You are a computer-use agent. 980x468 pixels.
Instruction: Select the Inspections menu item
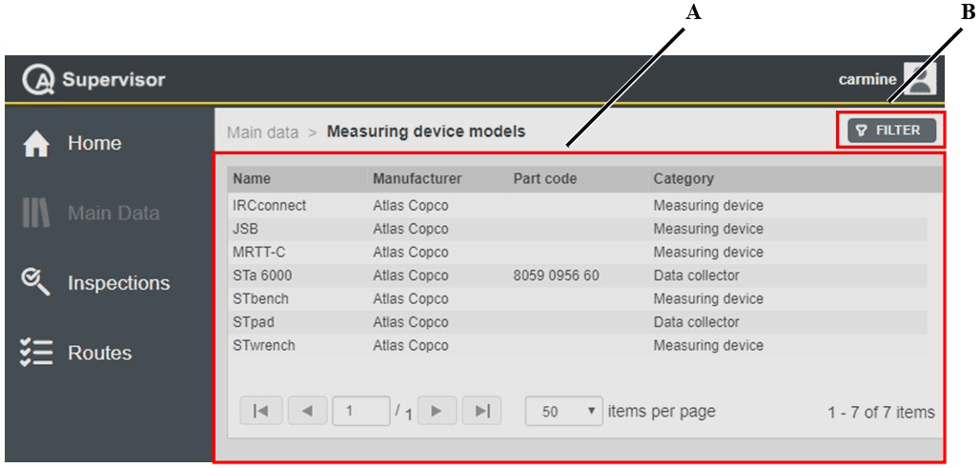(x=117, y=283)
